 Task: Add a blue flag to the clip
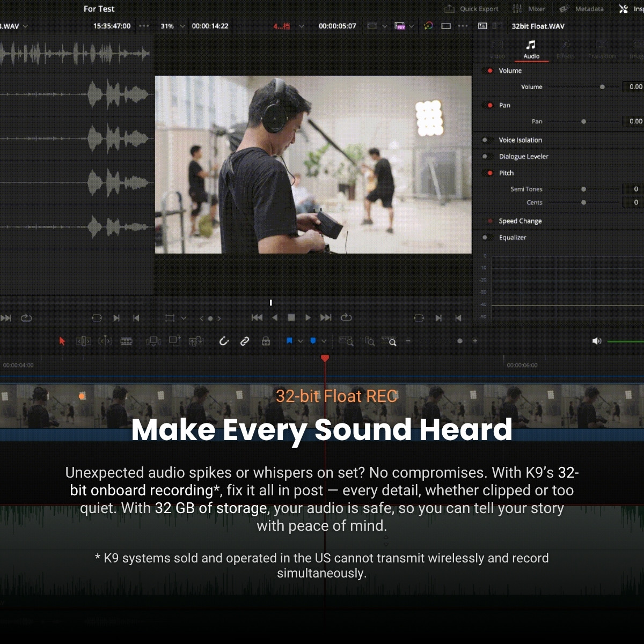pos(289,341)
